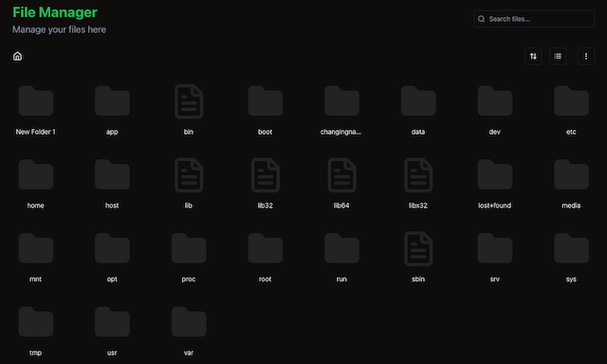
Task: Open the proc folder
Action: point(189,248)
